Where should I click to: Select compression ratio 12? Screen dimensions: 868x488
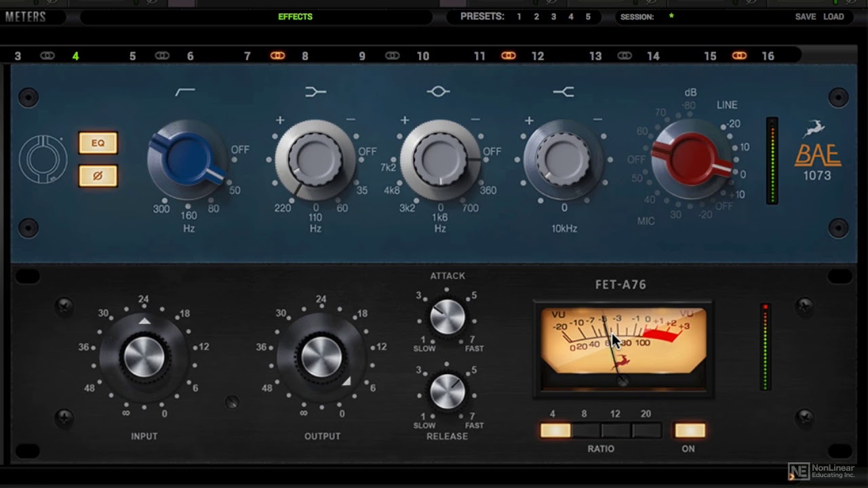coord(616,430)
